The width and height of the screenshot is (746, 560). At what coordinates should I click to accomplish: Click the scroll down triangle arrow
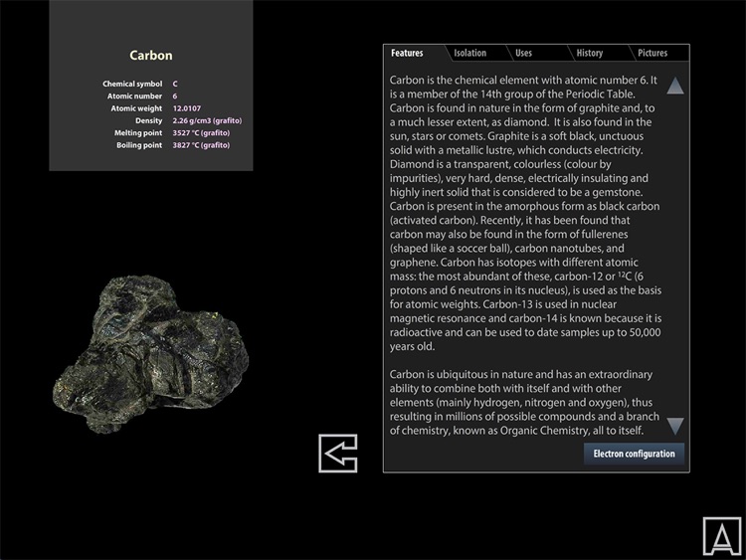[x=675, y=427]
